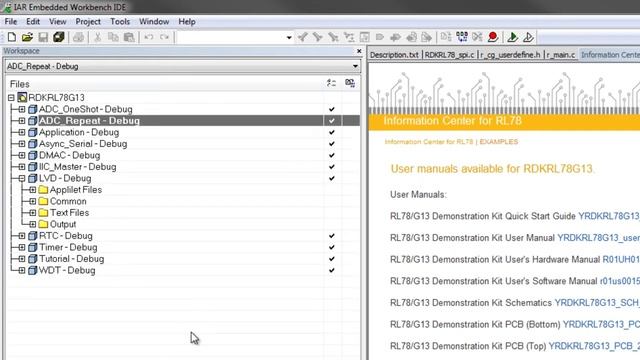The height and width of the screenshot is (360, 640).
Task: Toggle checkmark for Application - Debug
Action: (x=332, y=132)
